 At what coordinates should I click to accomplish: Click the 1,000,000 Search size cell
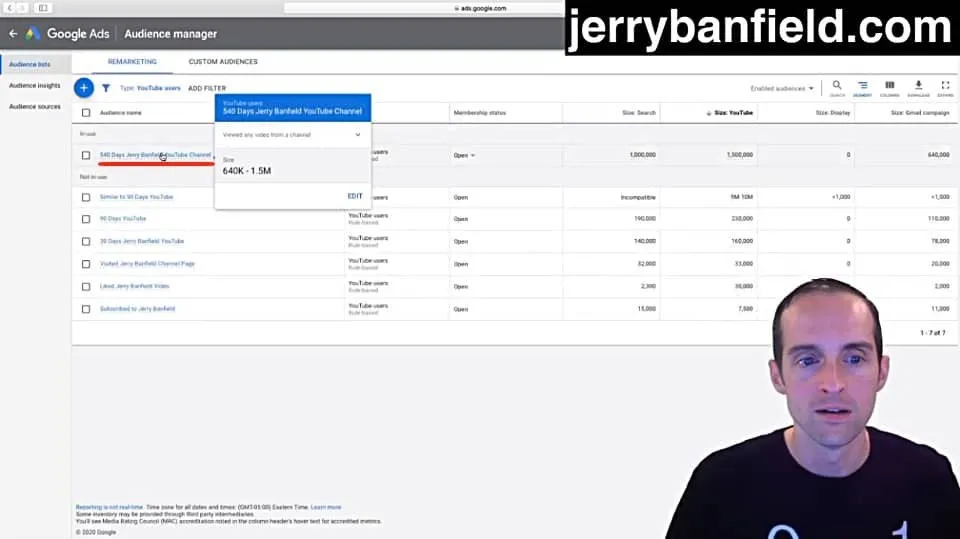[x=642, y=155]
